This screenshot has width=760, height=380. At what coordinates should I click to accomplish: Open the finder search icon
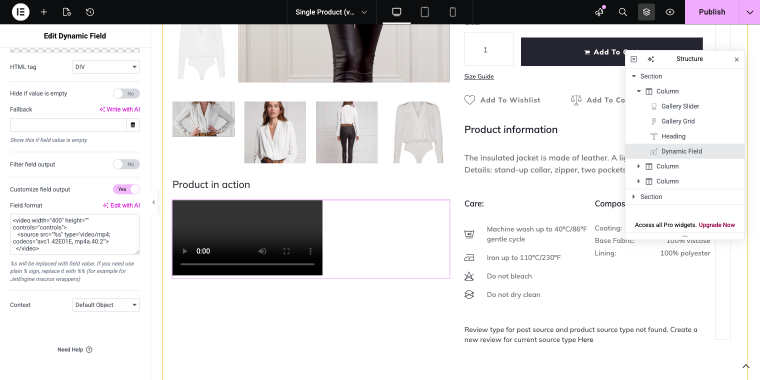click(x=623, y=12)
